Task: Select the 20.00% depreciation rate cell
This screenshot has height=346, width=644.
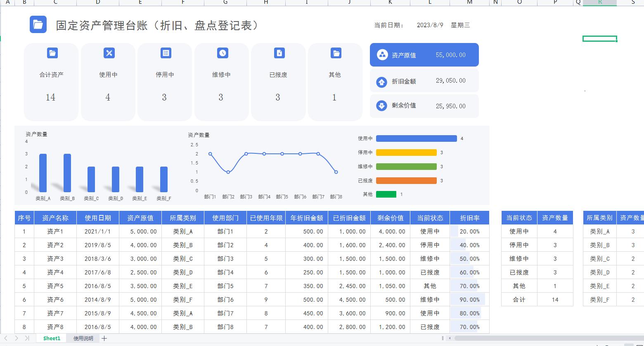Action: [469, 231]
